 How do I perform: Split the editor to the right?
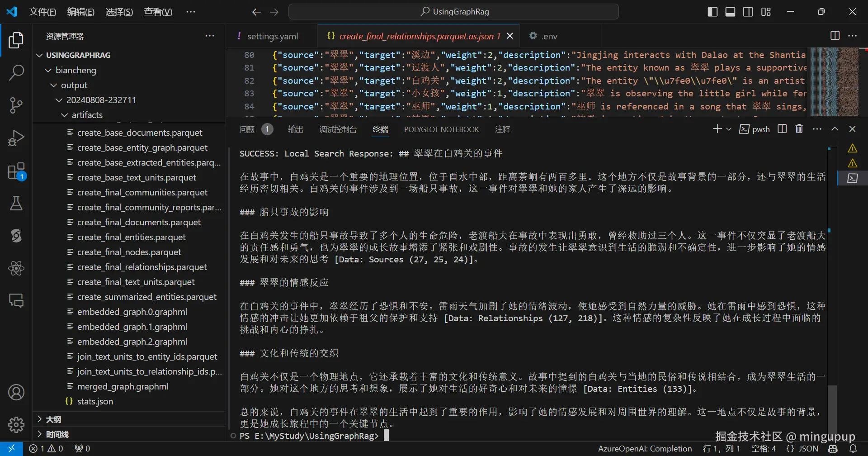(835, 36)
